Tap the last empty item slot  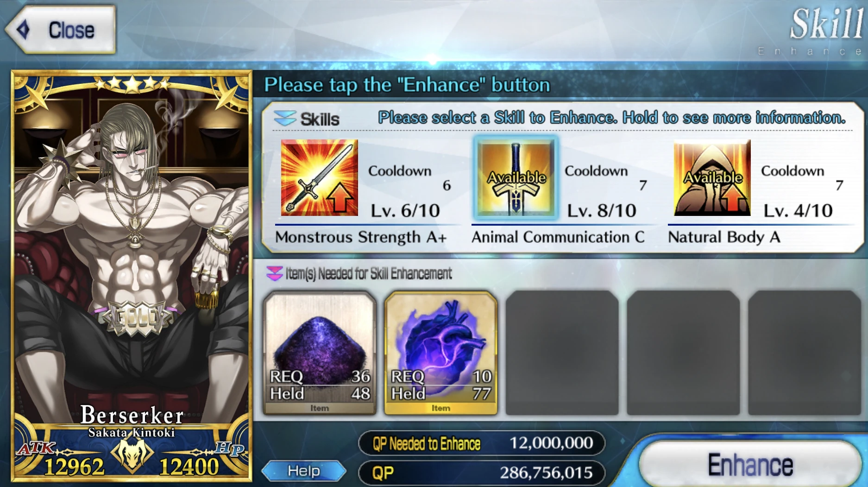(x=805, y=353)
